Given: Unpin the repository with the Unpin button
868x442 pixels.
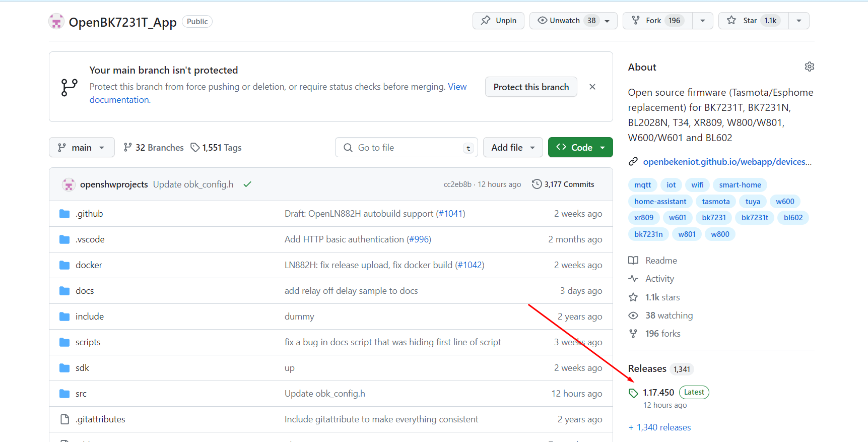Looking at the screenshot, I should [498, 21].
